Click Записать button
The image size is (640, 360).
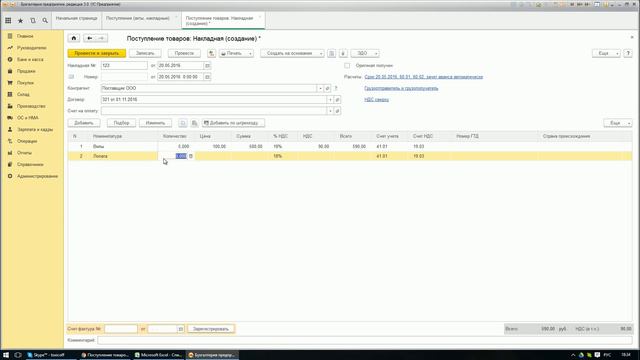[x=145, y=53]
